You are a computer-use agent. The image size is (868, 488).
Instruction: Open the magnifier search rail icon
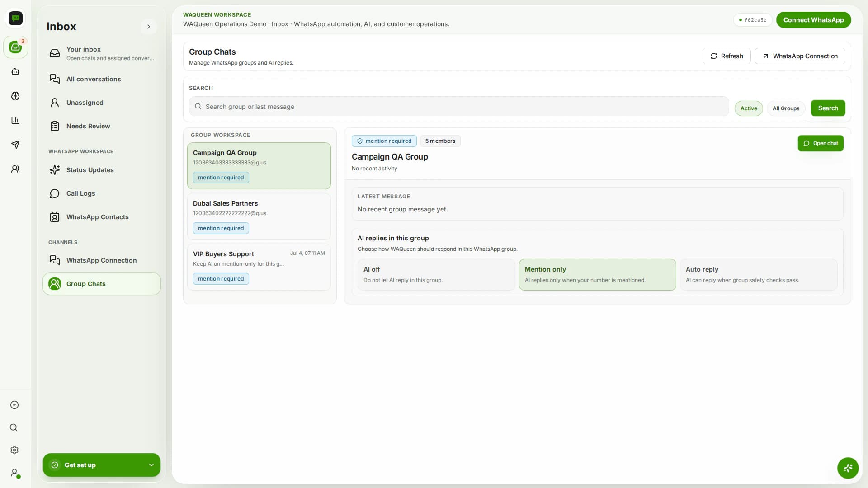[14, 427]
